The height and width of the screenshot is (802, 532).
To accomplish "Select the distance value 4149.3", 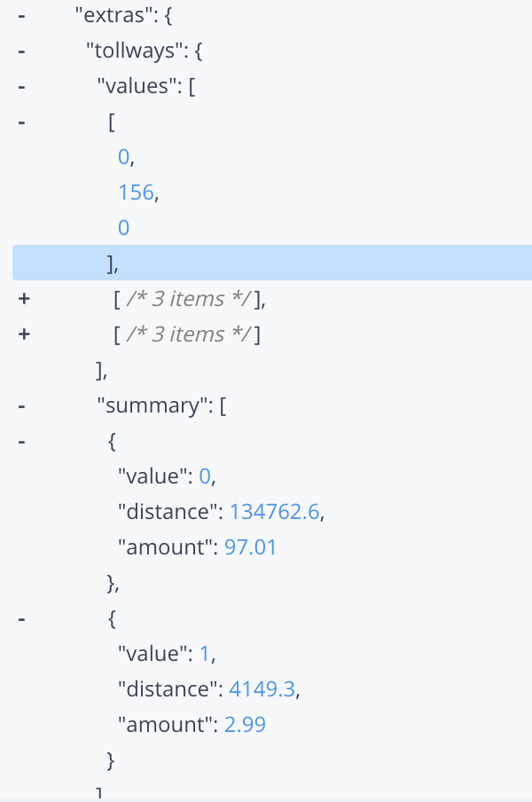I will (262, 689).
